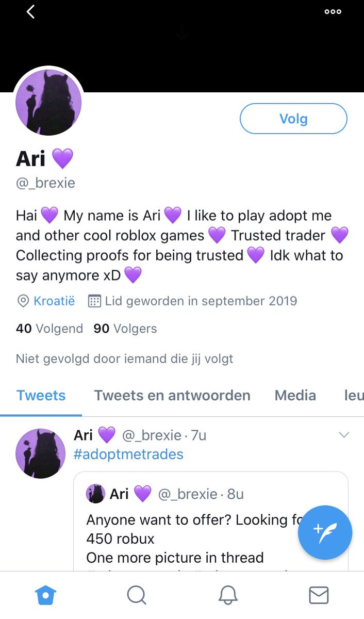Select the Tweets tab
The height and width of the screenshot is (619, 364).
pyautogui.click(x=41, y=396)
